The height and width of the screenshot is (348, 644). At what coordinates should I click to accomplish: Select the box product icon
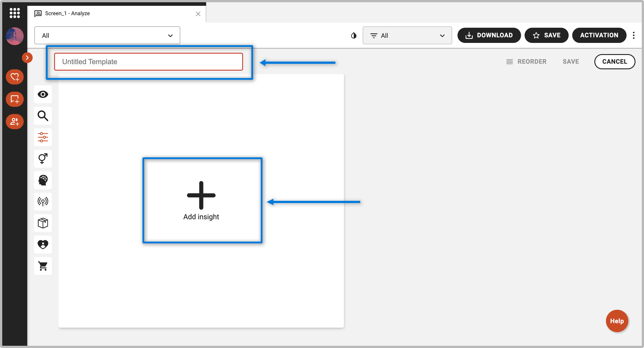(x=43, y=223)
